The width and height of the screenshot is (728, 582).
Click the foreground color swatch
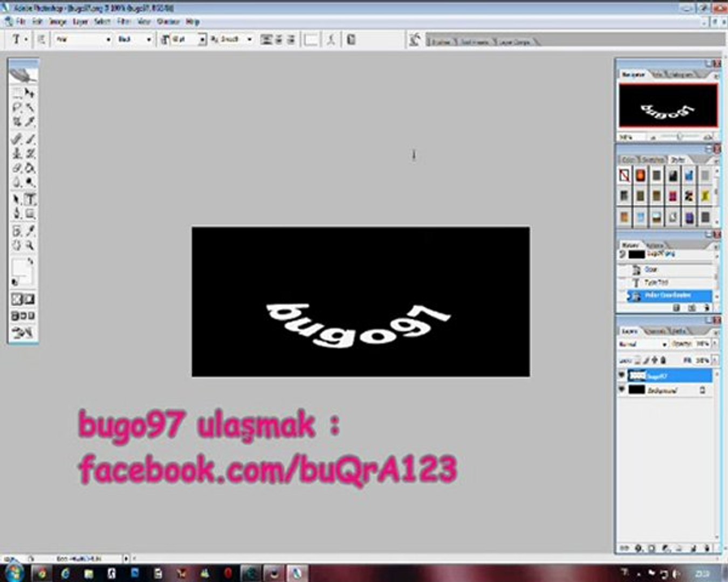click(19, 266)
